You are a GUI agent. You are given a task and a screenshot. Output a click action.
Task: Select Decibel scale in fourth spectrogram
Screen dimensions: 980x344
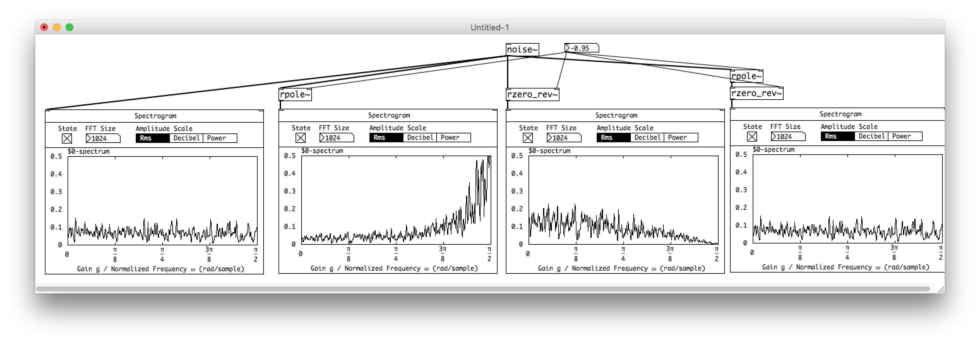(871, 136)
